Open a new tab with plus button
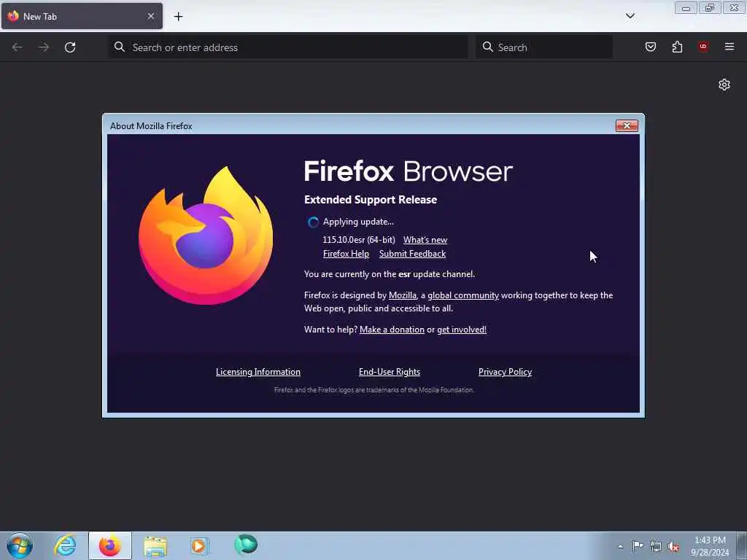Image resolution: width=747 pixels, height=560 pixels. [178, 17]
